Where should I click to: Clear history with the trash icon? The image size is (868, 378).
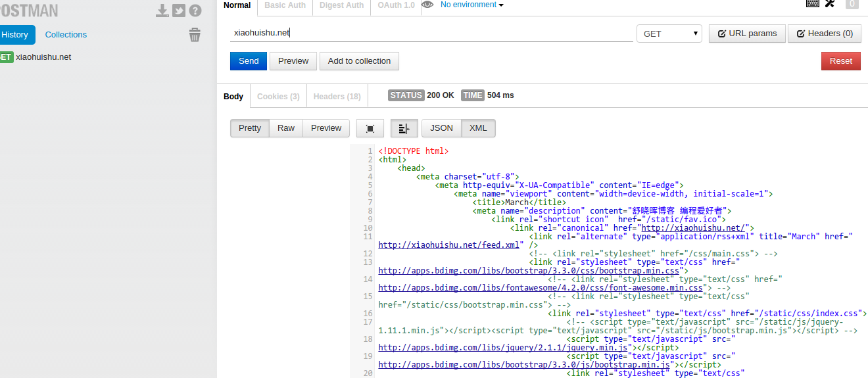[195, 35]
